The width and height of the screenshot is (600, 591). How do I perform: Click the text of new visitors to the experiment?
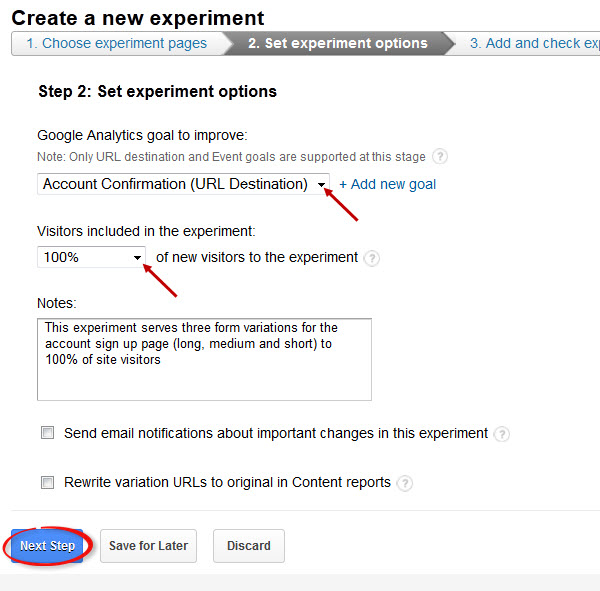(257, 257)
